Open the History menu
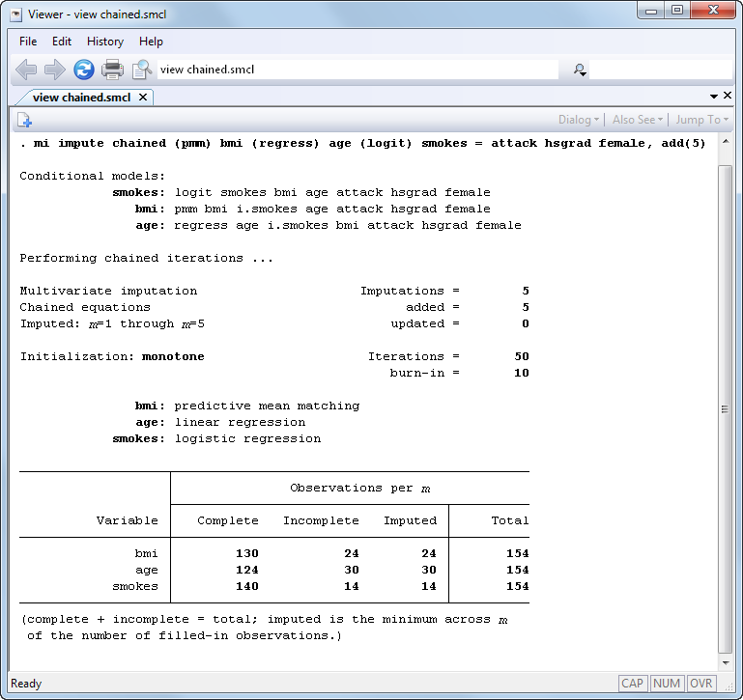This screenshot has height=700, width=743. coord(105,42)
